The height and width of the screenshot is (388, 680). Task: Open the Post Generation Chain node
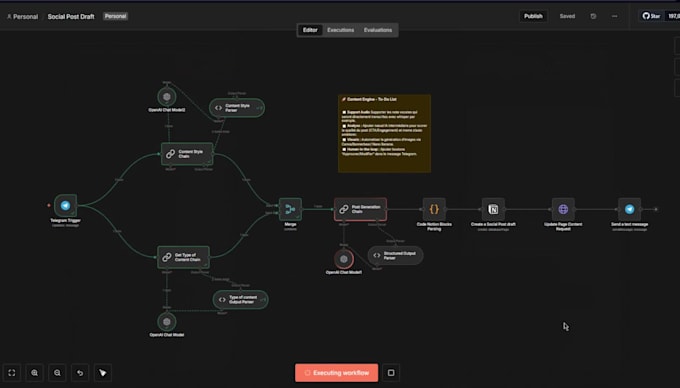click(360, 209)
